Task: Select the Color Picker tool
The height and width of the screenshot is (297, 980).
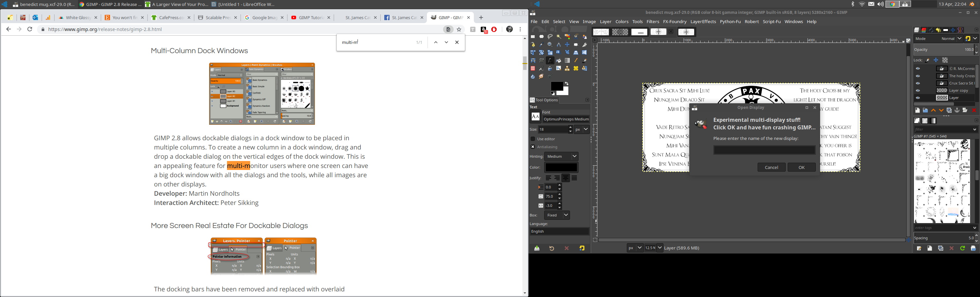Action: 542,45
